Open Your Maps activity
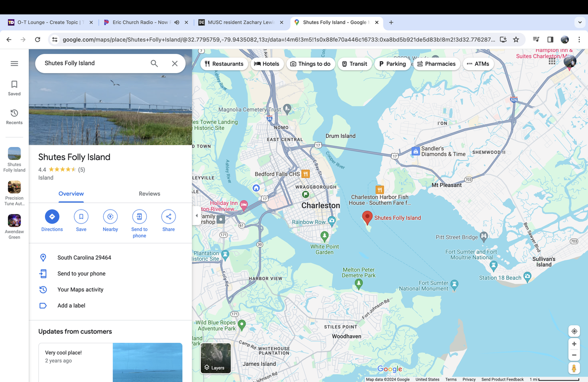The image size is (588, 382). coord(110,289)
